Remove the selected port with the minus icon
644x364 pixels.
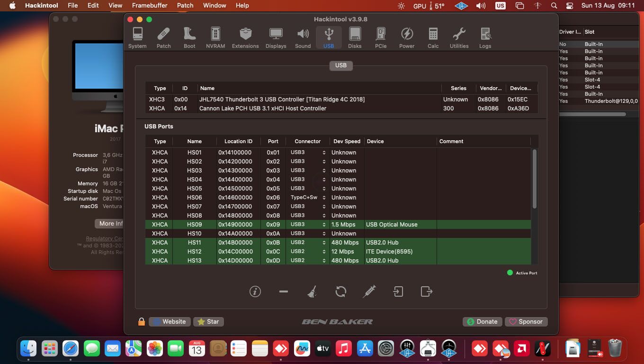283,291
